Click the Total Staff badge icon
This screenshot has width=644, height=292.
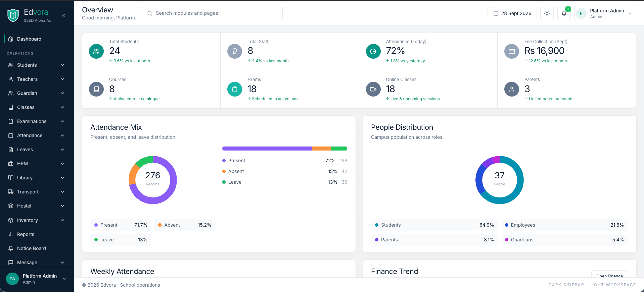click(x=235, y=51)
